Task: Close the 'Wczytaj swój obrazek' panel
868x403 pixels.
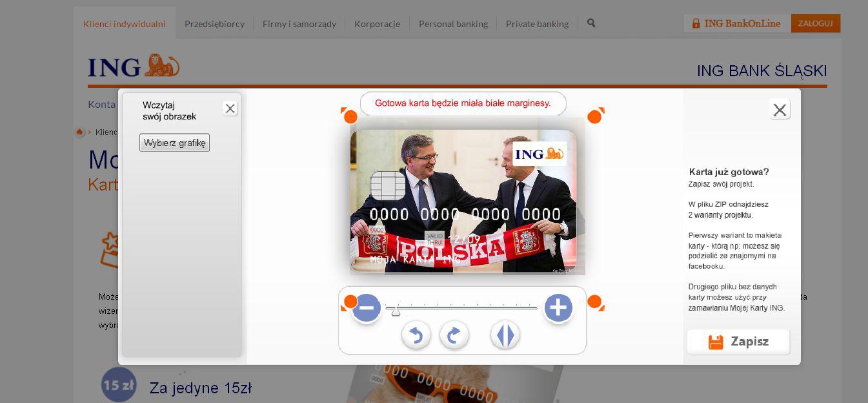Action: coord(230,108)
